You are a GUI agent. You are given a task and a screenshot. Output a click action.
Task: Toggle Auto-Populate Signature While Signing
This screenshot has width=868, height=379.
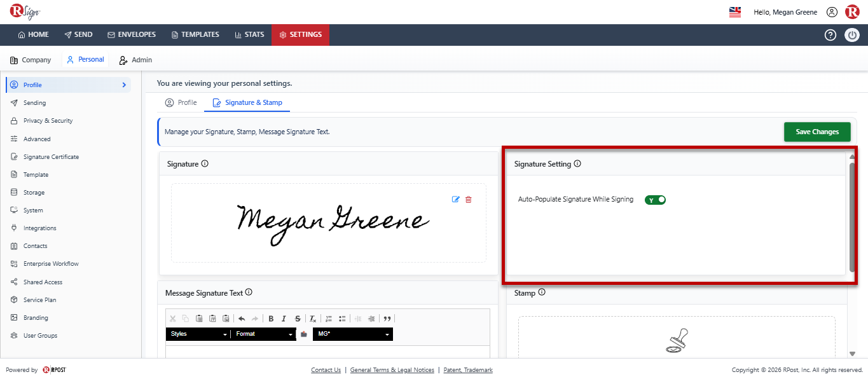tap(655, 200)
